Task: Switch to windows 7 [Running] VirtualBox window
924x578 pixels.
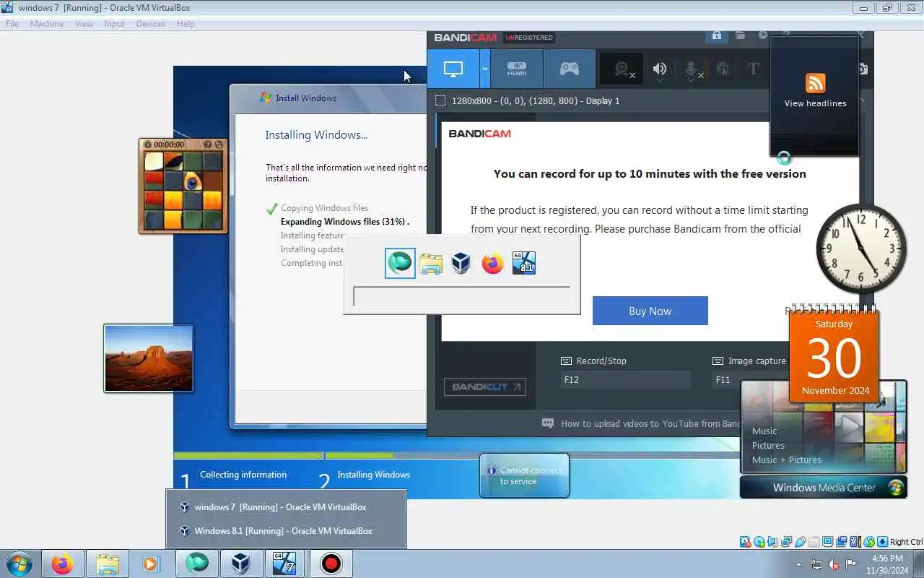Action: [x=286, y=507]
